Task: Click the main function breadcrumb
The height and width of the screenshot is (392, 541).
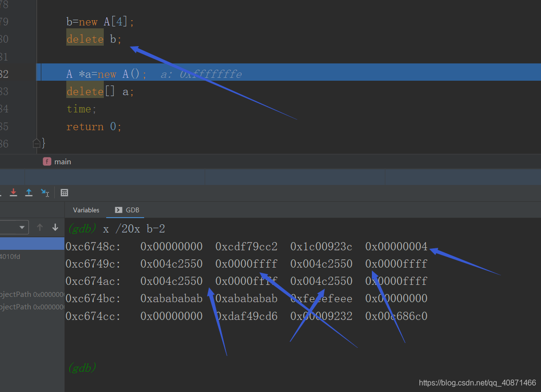Action: coord(62,162)
